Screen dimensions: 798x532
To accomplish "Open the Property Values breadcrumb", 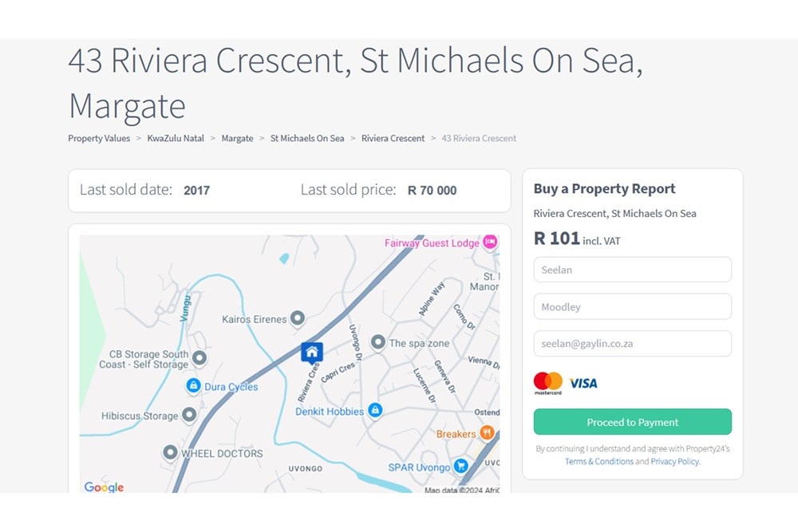I will [x=99, y=138].
